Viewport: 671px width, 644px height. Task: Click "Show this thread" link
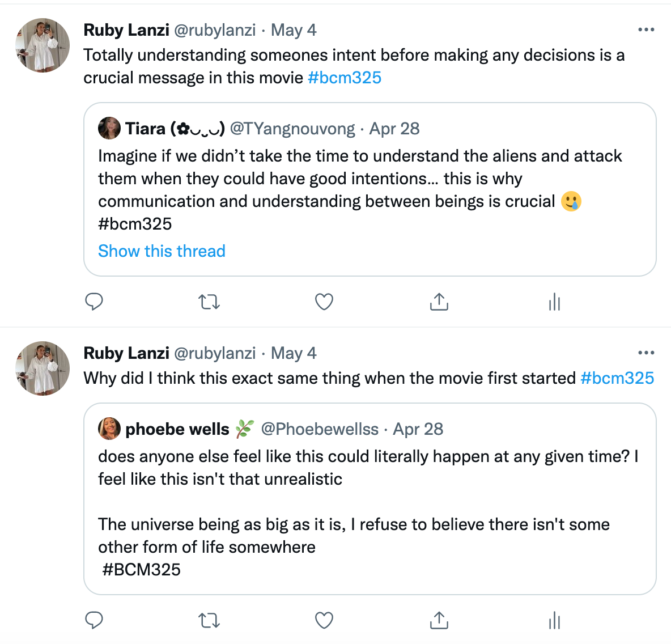pos(162,251)
